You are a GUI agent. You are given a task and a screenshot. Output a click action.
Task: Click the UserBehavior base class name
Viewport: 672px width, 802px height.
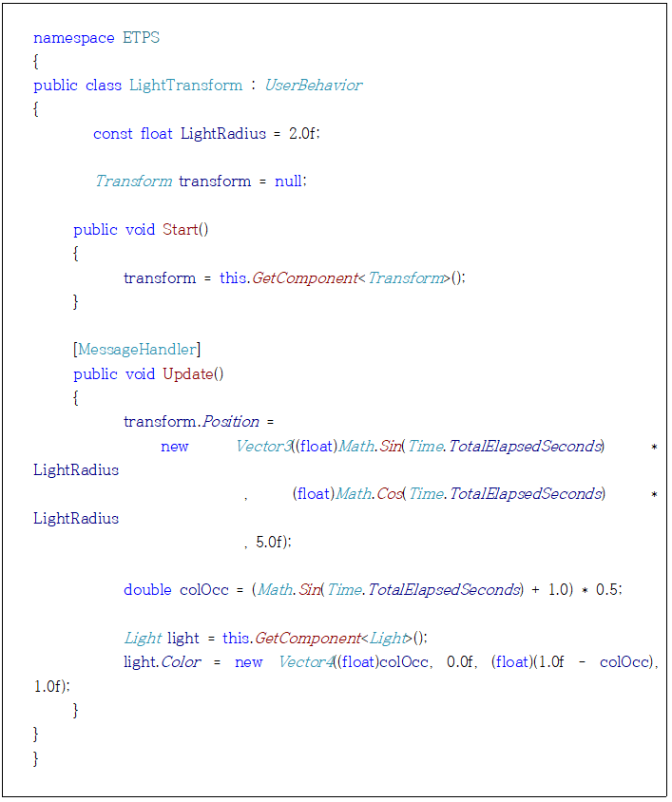(313, 86)
